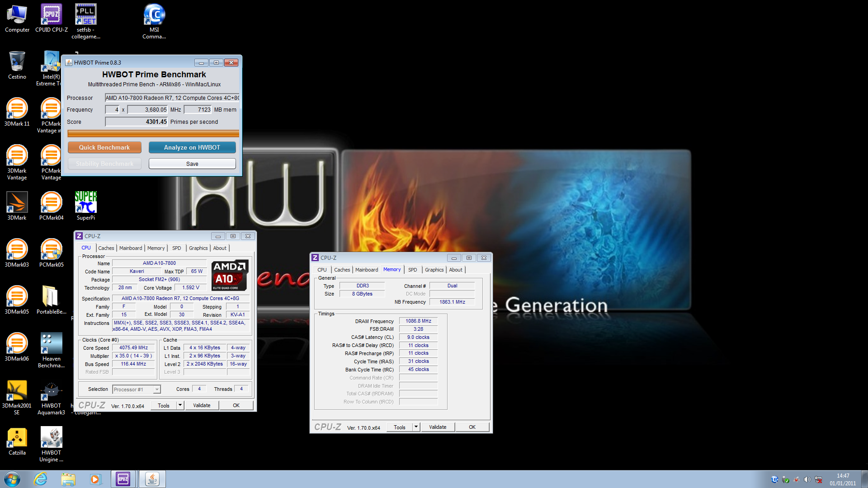Click the Core Voltage 1.592 V value
Screen dimensions: 868x488
[191, 287]
